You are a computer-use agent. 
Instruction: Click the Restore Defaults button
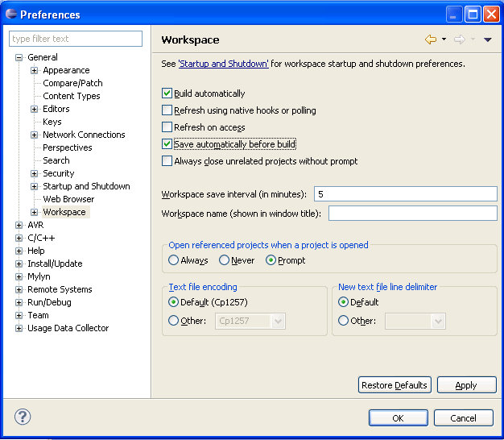pyautogui.click(x=395, y=385)
